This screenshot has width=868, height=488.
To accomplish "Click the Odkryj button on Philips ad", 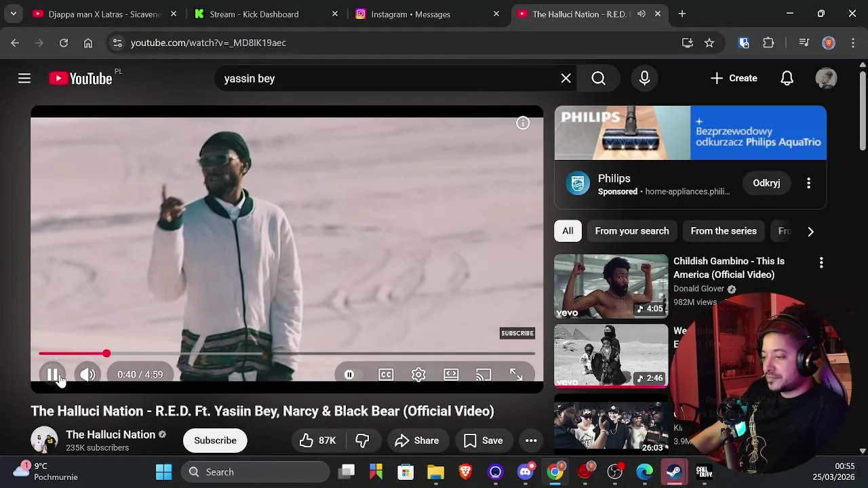I will tap(766, 183).
